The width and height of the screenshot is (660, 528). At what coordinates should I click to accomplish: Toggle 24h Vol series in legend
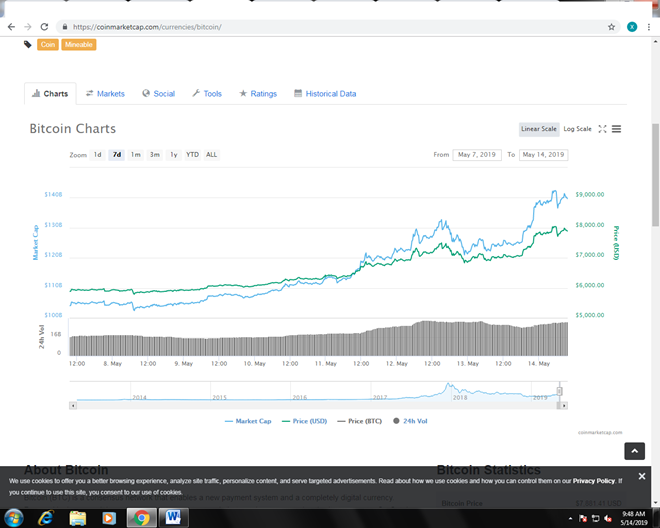[x=410, y=421]
